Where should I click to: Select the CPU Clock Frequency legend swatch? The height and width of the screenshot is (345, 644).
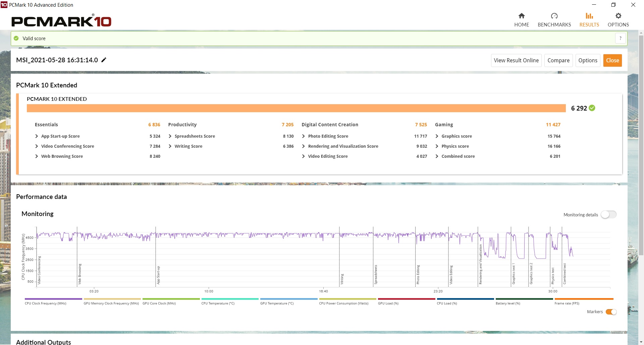(x=53, y=299)
